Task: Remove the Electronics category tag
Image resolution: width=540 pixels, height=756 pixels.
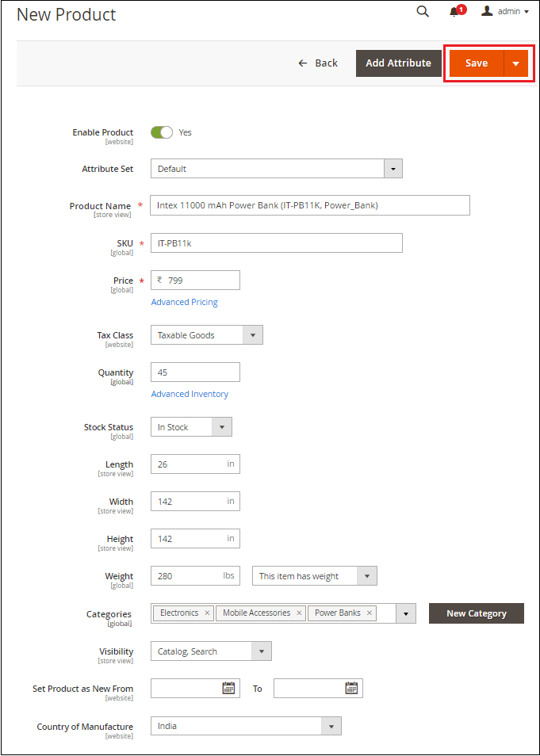Action: pyautogui.click(x=207, y=613)
